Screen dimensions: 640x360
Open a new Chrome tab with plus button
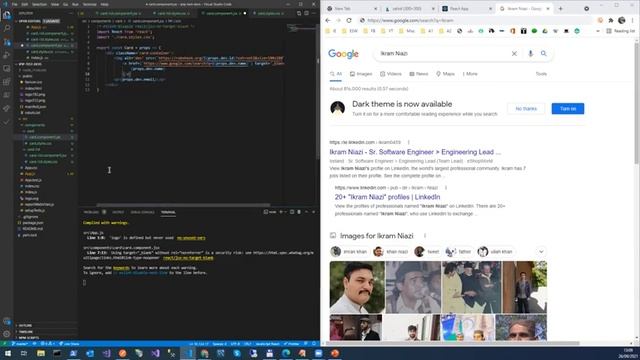click(x=560, y=8)
